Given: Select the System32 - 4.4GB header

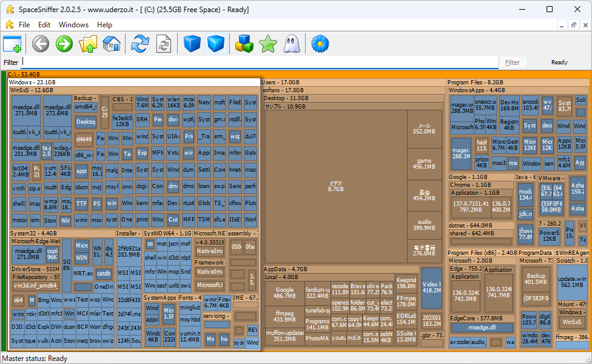Looking at the screenshot, I should click(x=62, y=234).
